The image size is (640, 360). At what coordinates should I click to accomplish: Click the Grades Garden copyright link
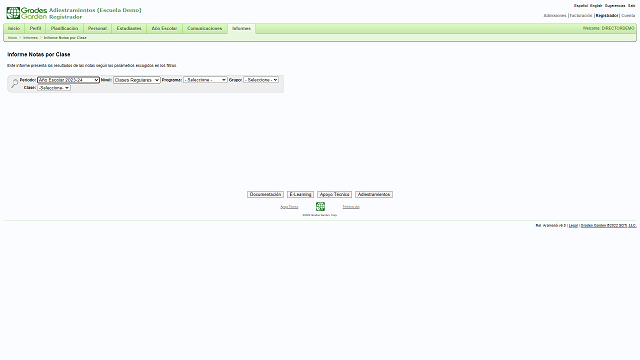609,225
